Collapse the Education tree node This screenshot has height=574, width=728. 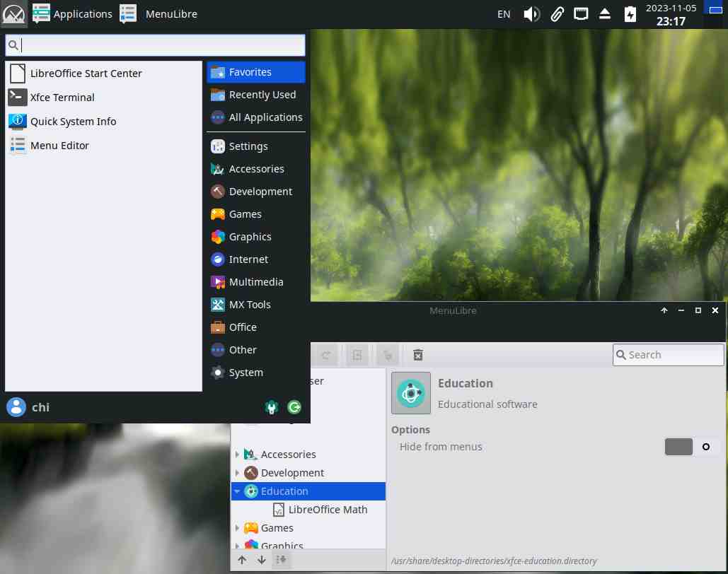(x=237, y=491)
